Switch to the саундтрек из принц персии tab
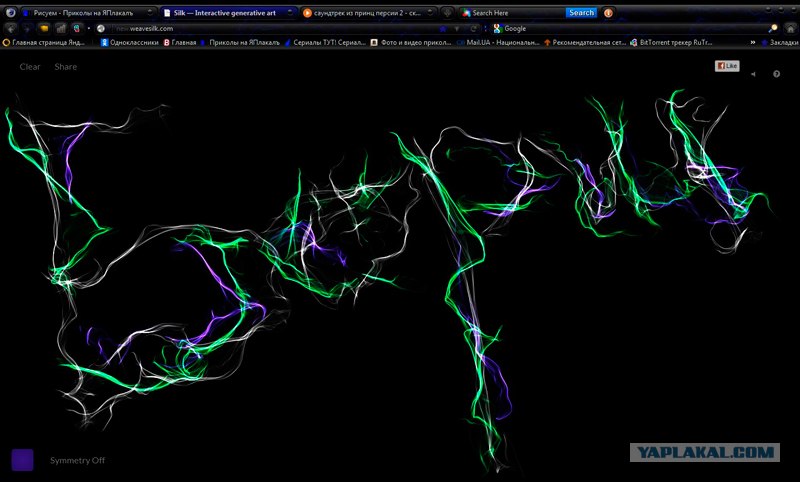This screenshot has width=800, height=482. (365, 13)
